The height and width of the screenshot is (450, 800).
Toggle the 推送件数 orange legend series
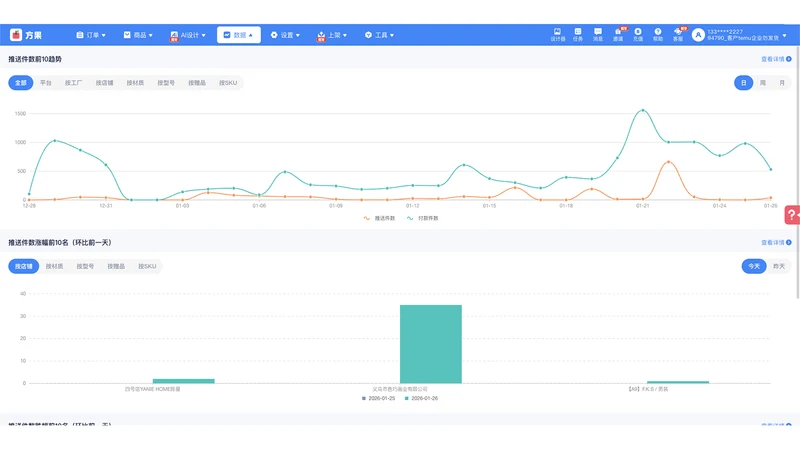coord(379,218)
